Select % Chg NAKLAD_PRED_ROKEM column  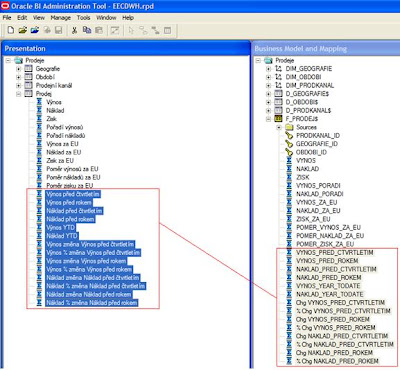pos(337,361)
